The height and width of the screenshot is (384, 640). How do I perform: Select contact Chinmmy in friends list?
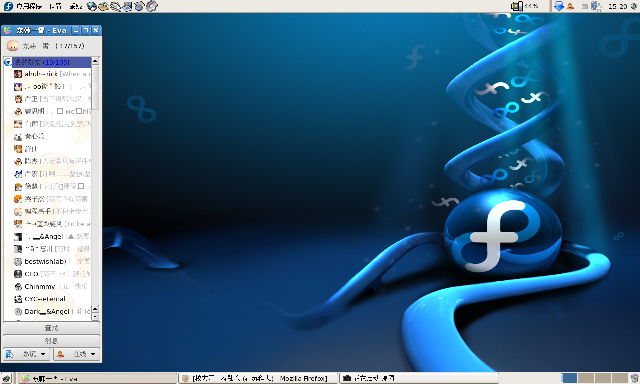[52, 286]
